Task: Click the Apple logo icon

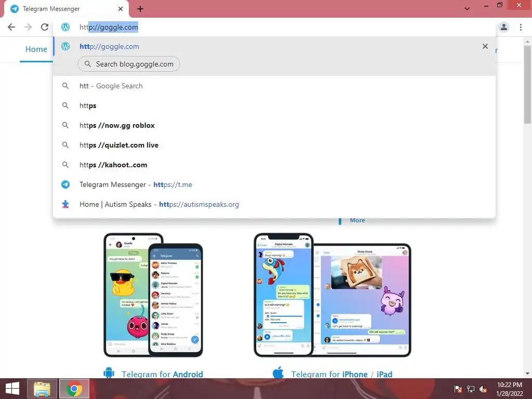Action: pyautogui.click(x=278, y=372)
